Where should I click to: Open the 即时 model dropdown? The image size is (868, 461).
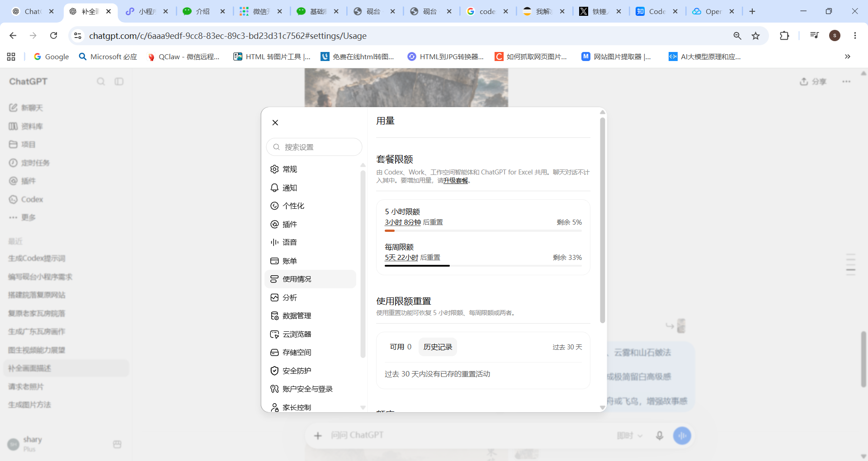tap(629, 436)
